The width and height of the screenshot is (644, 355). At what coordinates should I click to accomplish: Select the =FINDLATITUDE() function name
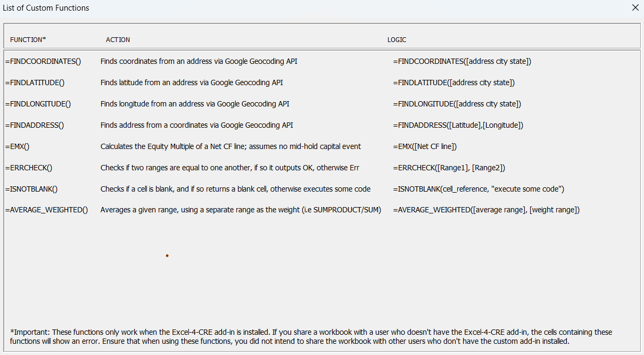[x=35, y=82]
